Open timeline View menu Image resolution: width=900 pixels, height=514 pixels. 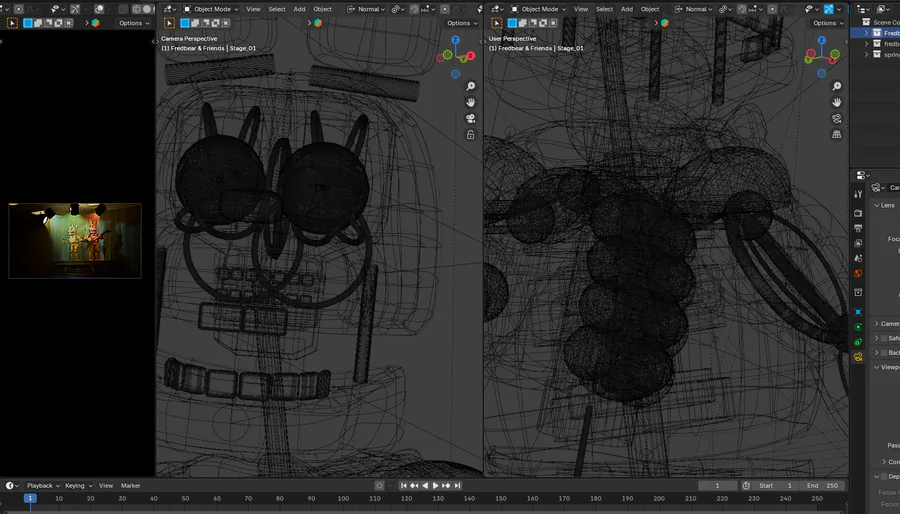[x=106, y=485]
